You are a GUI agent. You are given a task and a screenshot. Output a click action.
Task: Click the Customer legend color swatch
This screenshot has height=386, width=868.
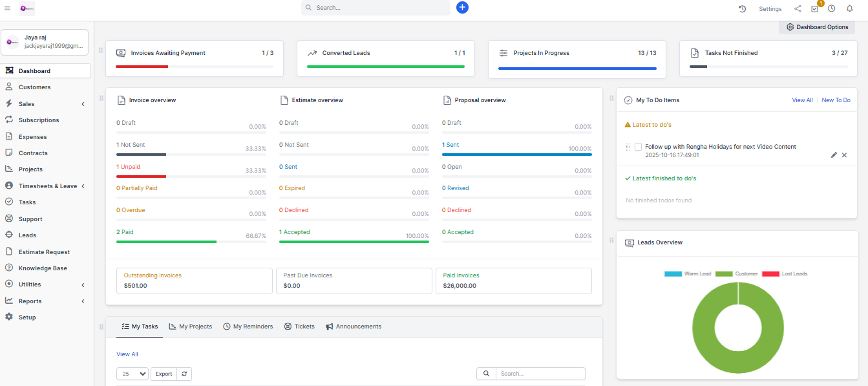(724, 273)
